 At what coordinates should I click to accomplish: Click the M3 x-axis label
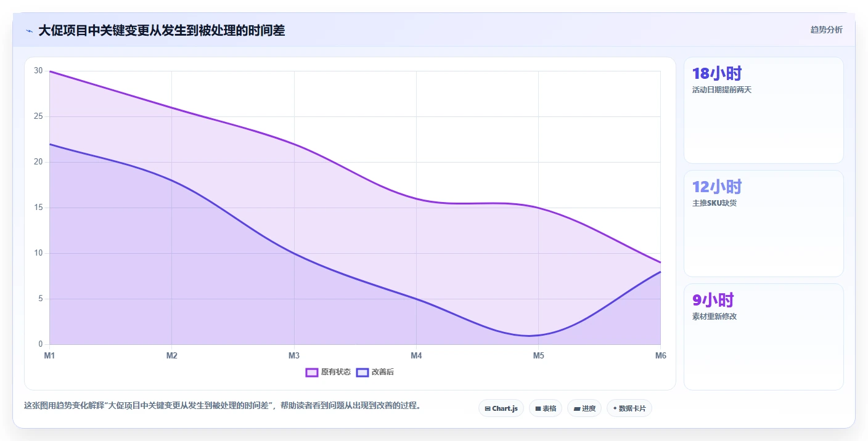point(294,355)
